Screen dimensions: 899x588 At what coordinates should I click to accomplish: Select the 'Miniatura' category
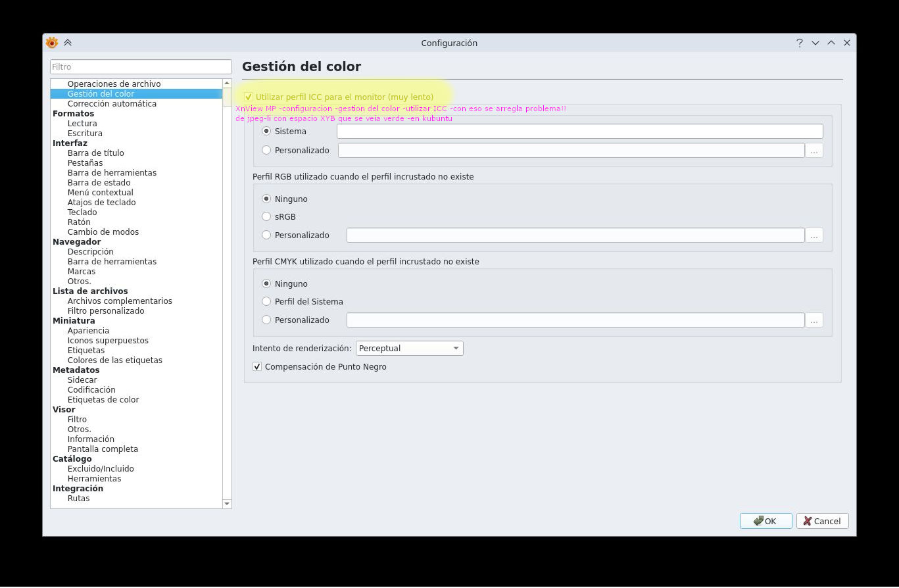click(x=74, y=320)
